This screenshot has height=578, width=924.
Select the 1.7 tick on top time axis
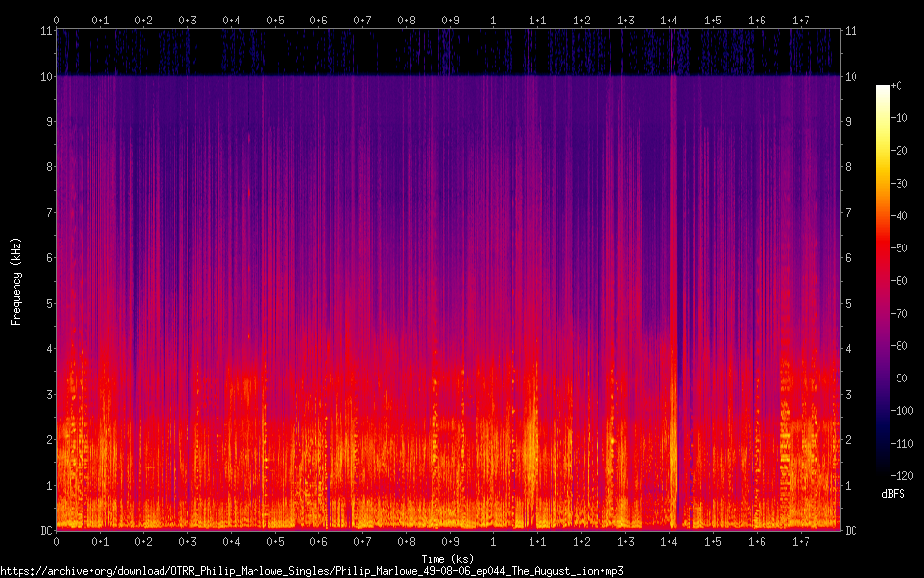800,20
